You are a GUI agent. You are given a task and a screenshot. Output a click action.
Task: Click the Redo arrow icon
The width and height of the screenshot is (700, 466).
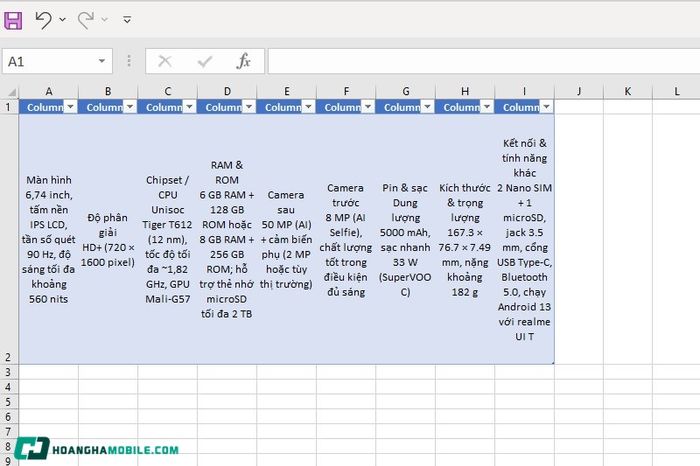(x=86, y=20)
